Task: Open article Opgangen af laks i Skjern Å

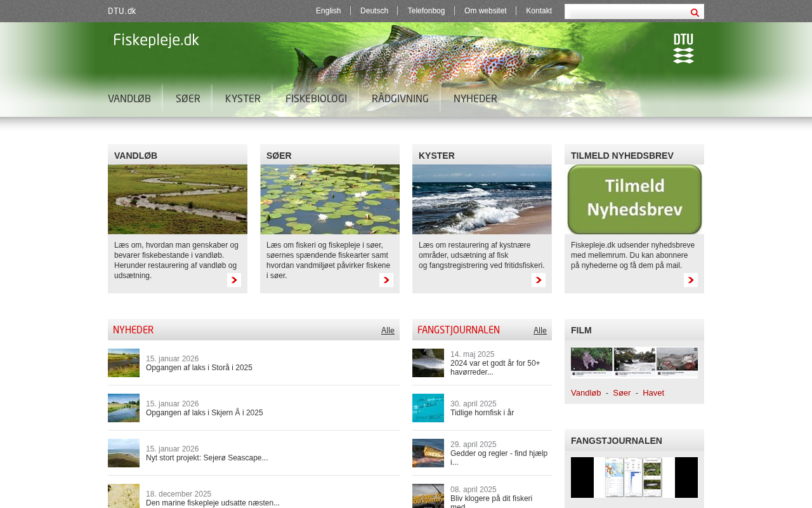Action: (204, 413)
